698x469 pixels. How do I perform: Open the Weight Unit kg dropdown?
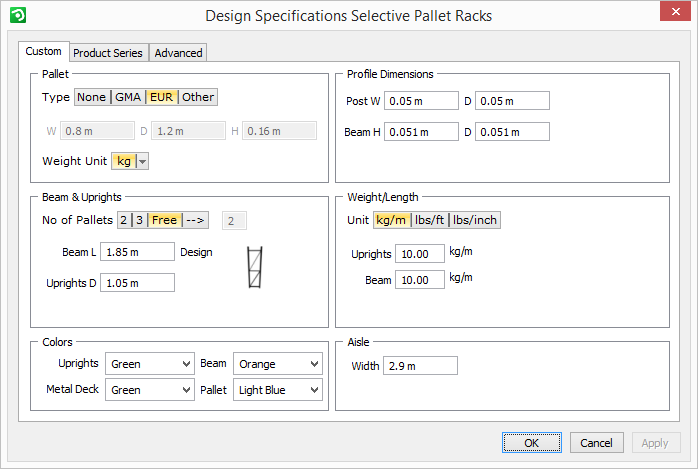click(142, 161)
